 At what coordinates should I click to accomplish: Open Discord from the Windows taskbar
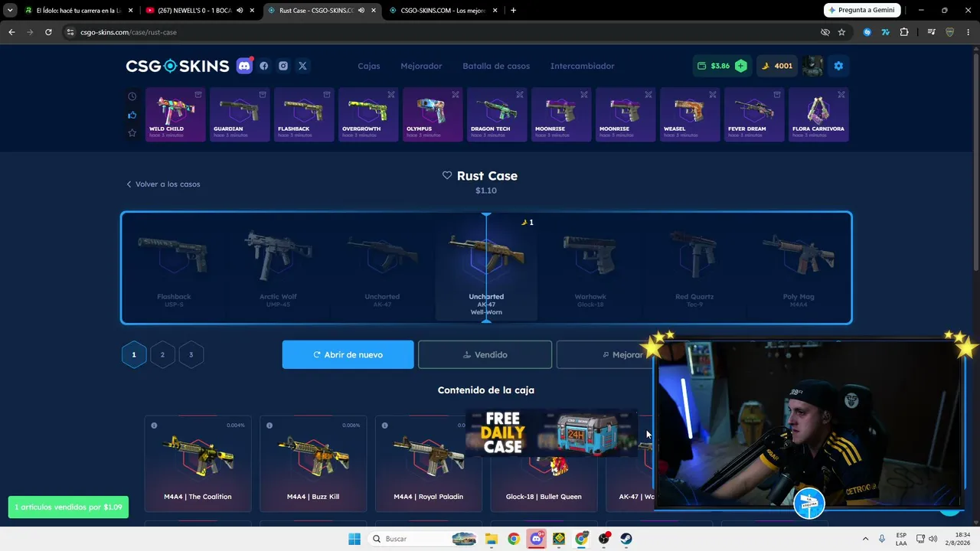(x=536, y=539)
